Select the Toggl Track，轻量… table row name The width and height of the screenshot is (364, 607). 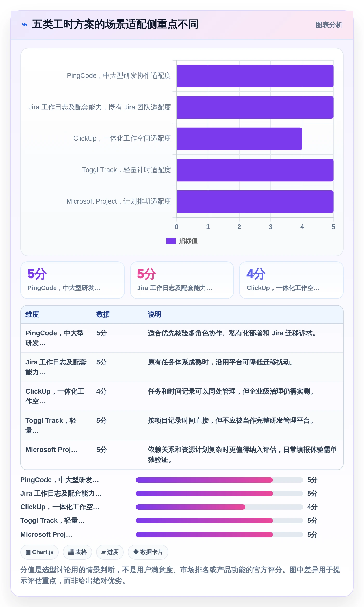pos(51,426)
